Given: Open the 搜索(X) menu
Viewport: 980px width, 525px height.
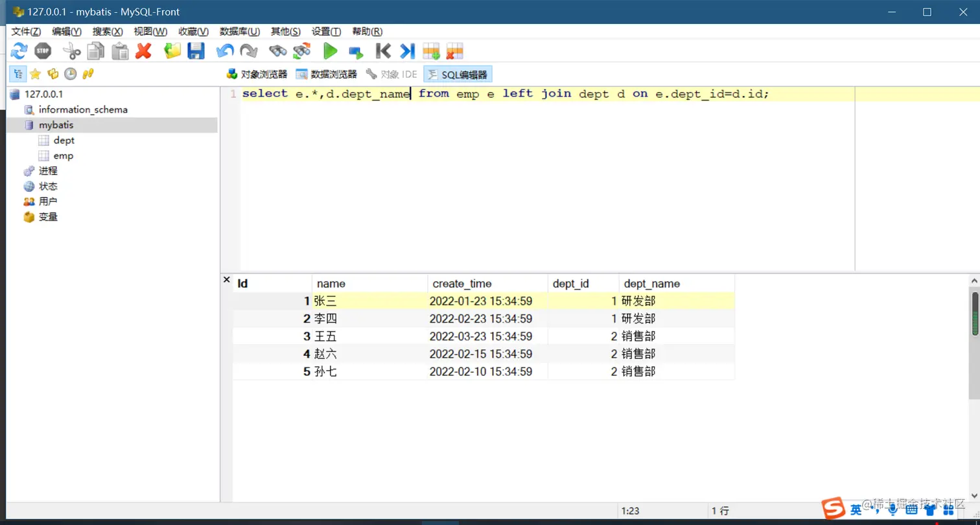Looking at the screenshot, I should pyautogui.click(x=108, y=31).
